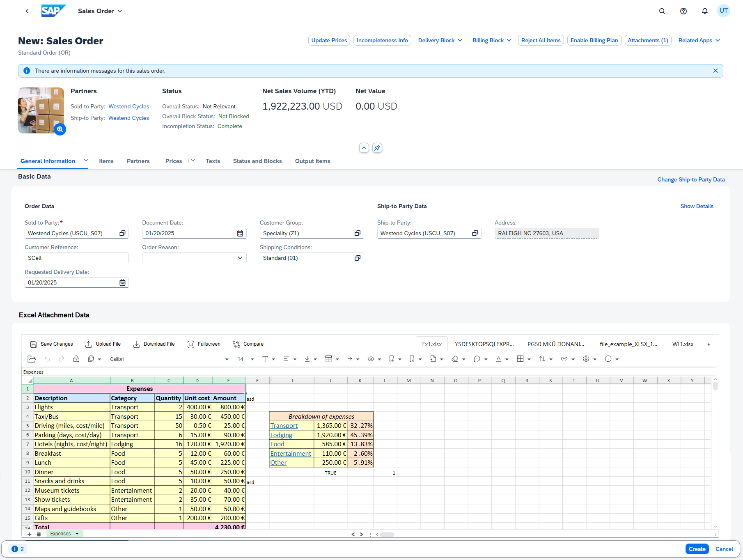743x560 pixels.
Task: Click the undo arrow in the spreadsheet toolbar
Action: tap(47, 359)
